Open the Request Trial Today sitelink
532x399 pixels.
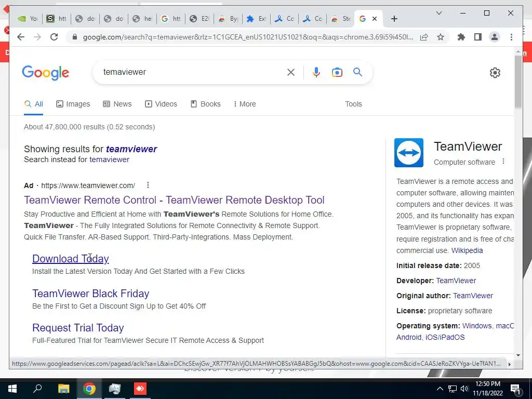click(78, 328)
